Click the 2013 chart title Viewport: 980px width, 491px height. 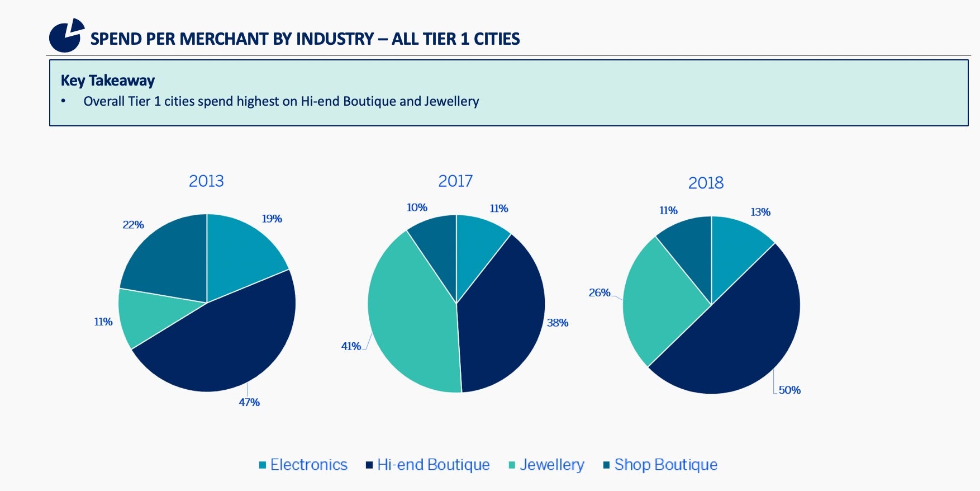pyautogui.click(x=206, y=181)
